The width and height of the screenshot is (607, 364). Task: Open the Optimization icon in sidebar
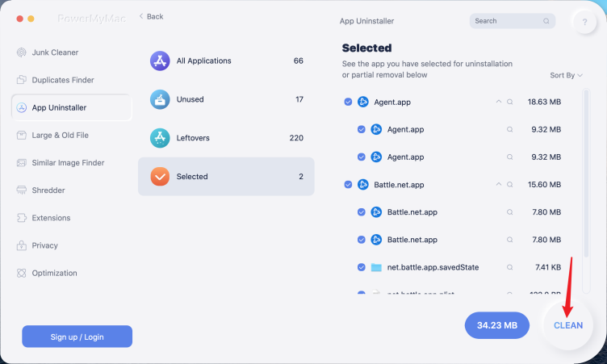(x=21, y=273)
